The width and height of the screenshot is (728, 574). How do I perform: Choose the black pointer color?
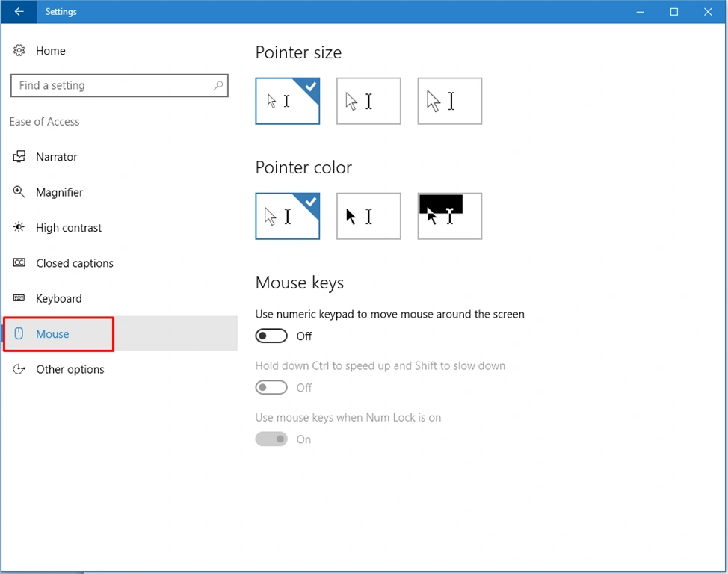click(368, 216)
